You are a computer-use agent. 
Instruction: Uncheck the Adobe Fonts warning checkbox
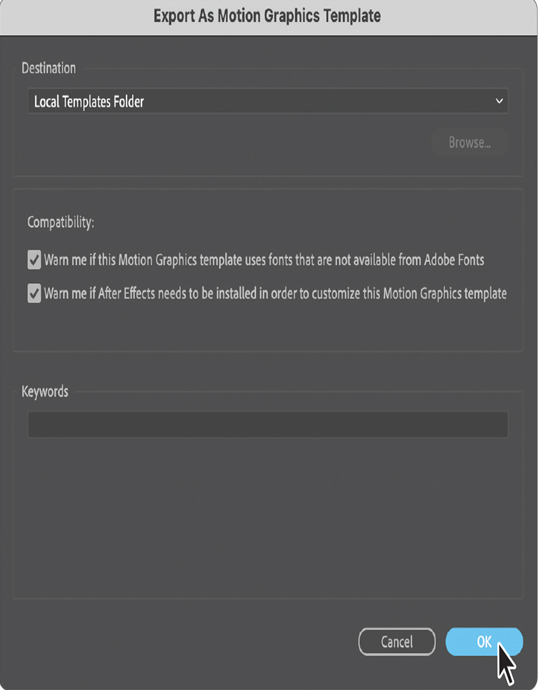coord(34,260)
